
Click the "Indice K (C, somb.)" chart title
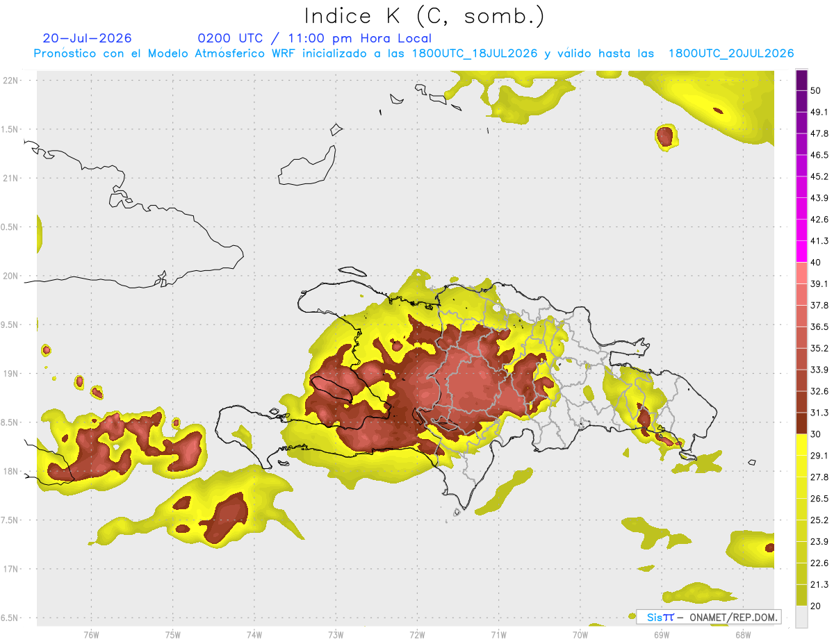[x=425, y=16]
